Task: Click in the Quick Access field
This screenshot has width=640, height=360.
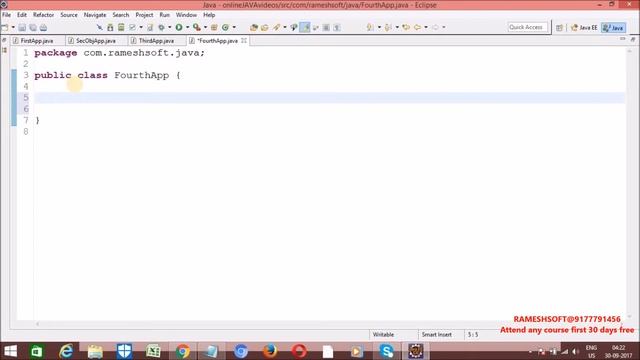Action: coord(527,27)
